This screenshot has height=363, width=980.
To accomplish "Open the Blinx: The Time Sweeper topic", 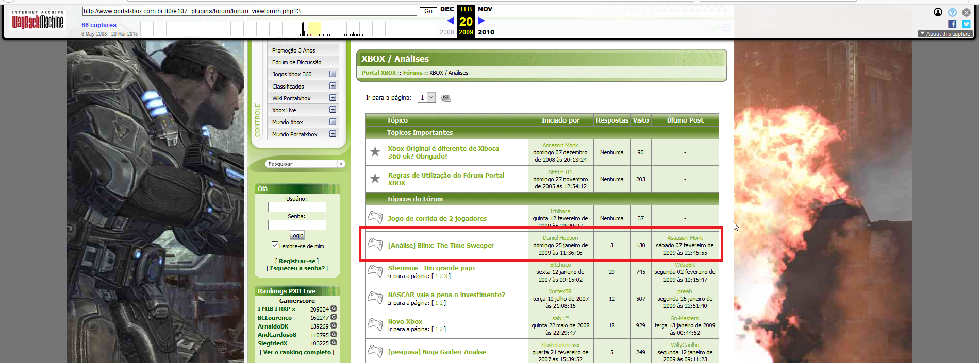I will click(441, 245).
